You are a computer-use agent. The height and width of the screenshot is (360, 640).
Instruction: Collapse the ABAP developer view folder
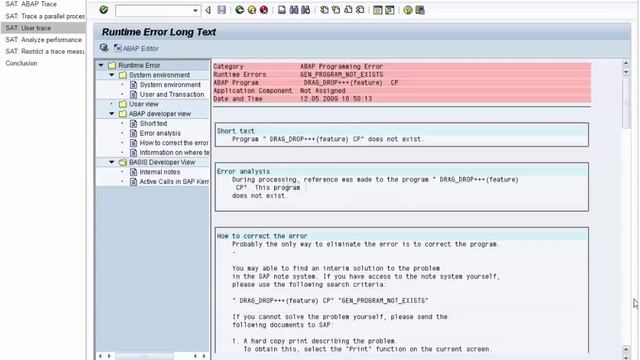[x=111, y=114]
